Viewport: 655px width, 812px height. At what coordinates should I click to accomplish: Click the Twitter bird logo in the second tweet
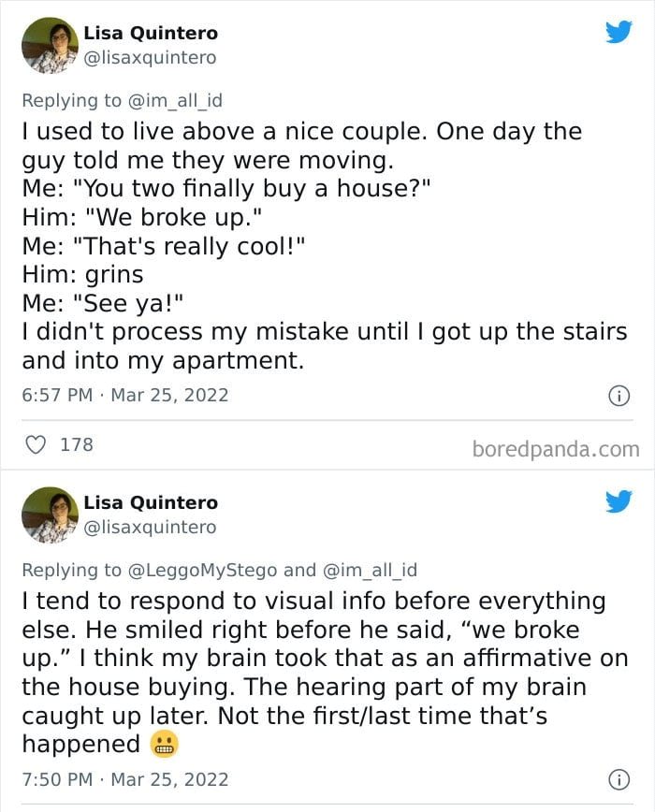tap(619, 502)
